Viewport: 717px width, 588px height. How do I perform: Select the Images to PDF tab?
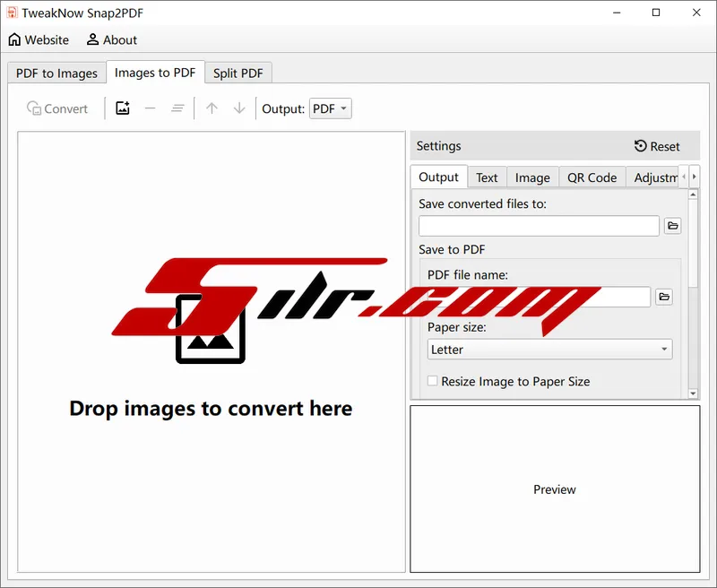[x=155, y=73]
